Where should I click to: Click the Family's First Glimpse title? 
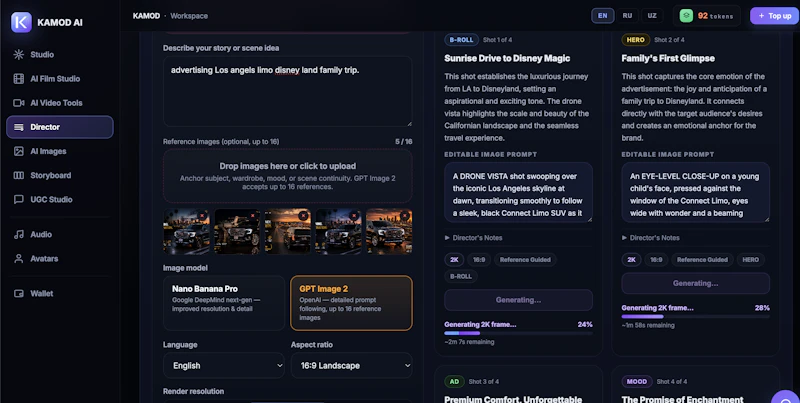[668, 58]
